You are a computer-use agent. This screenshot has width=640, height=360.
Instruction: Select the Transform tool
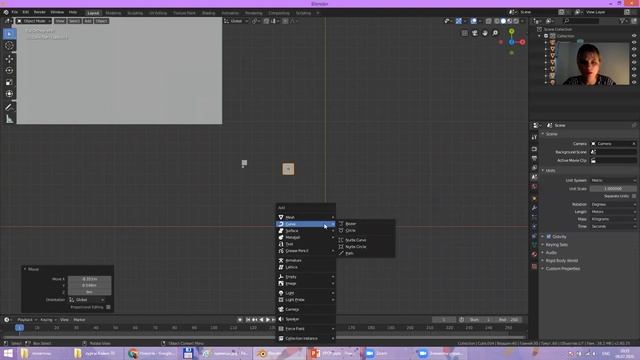pos(9,94)
